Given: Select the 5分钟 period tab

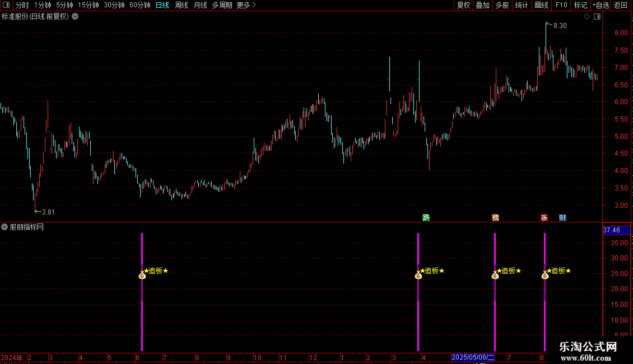Looking at the screenshot, I should click(64, 5).
